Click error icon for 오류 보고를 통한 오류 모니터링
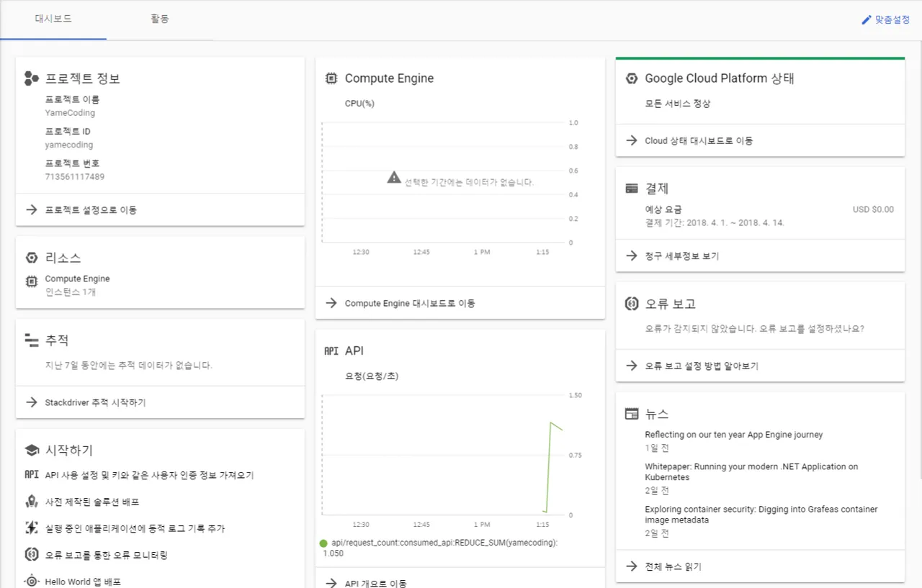 [32, 555]
